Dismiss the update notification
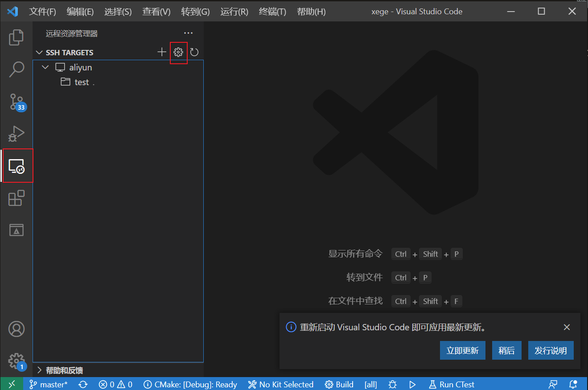 567,327
